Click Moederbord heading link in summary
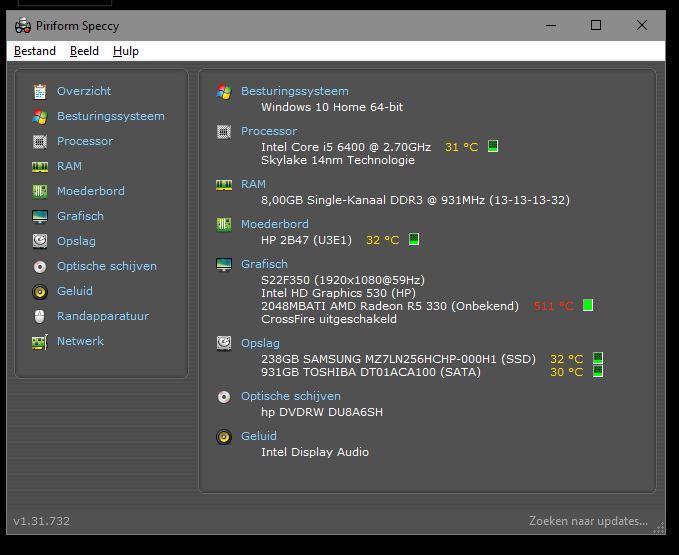 tap(275, 224)
